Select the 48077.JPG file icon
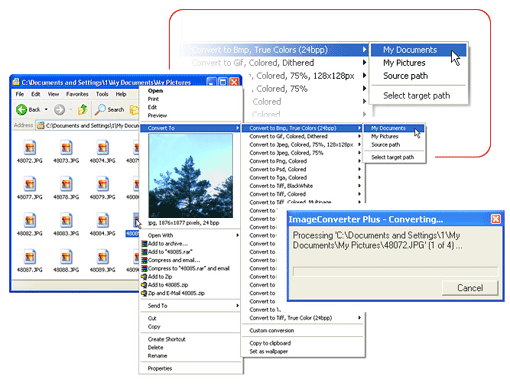Viewport: 510px width, 392px height. click(x=30, y=184)
